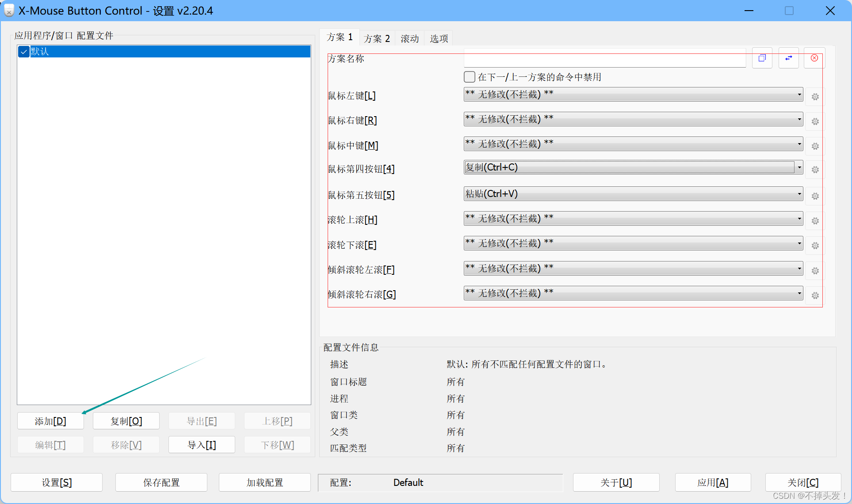Viewport: 852px width, 504px height.
Task: Enable 在下一/上一方案的命令中禁用 checkbox
Action: pyautogui.click(x=470, y=77)
